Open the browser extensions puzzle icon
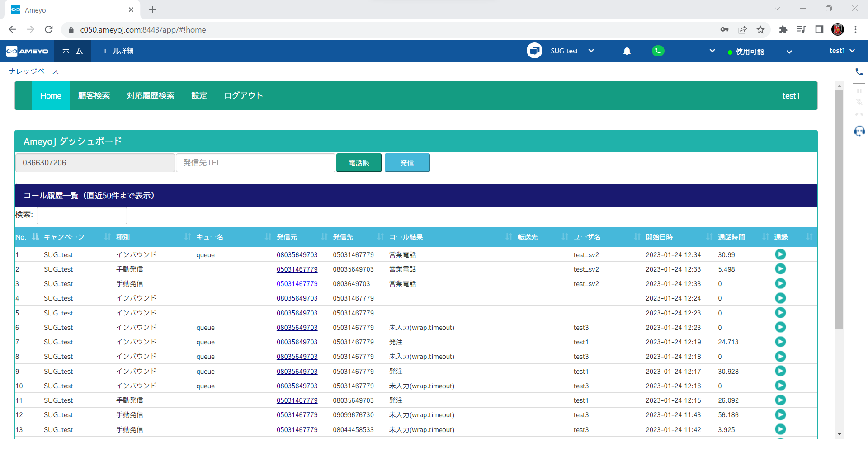 (783, 30)
